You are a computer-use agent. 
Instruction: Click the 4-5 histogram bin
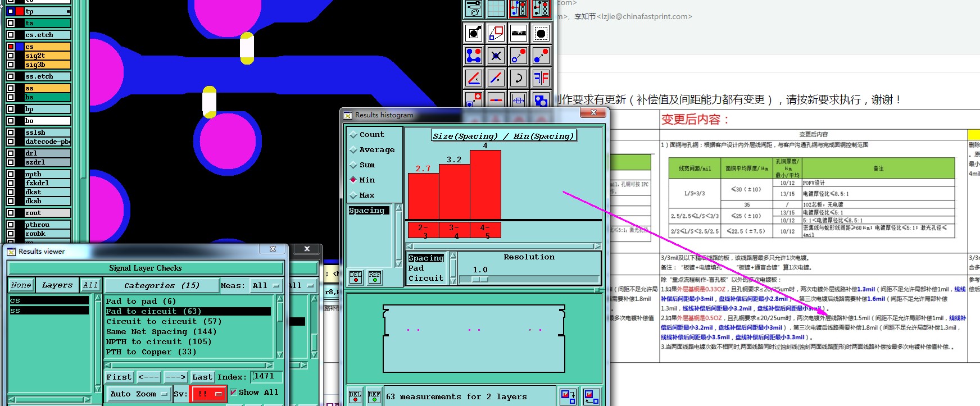click(486, 230)
